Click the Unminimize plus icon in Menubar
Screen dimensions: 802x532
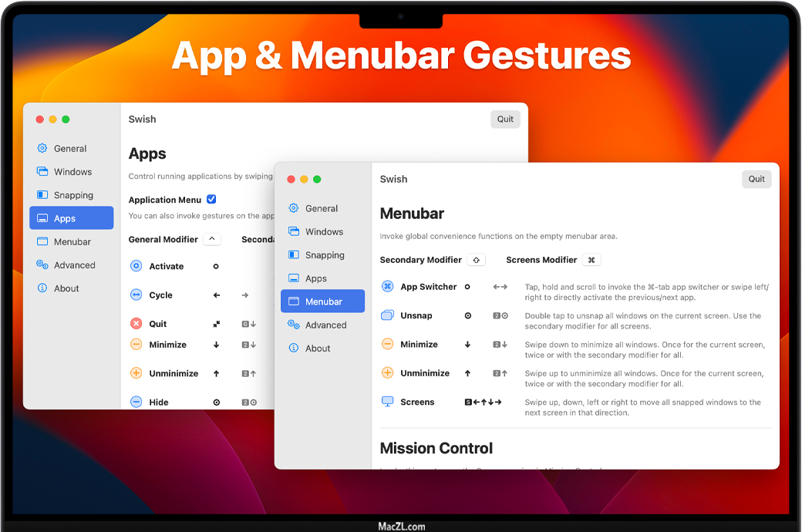pos(388,373)
